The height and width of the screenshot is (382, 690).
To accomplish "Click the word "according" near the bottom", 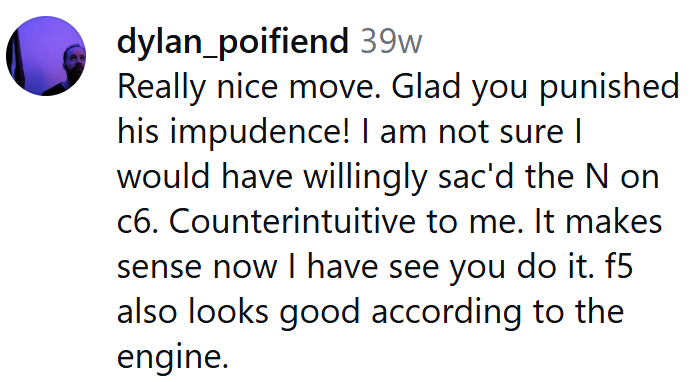I will pyautogui.click(x=447, y=312).
